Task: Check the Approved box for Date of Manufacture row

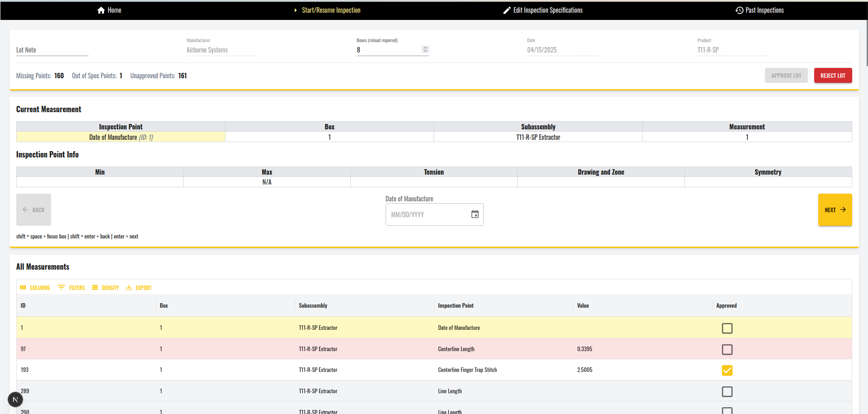Action: pos(727,328)
